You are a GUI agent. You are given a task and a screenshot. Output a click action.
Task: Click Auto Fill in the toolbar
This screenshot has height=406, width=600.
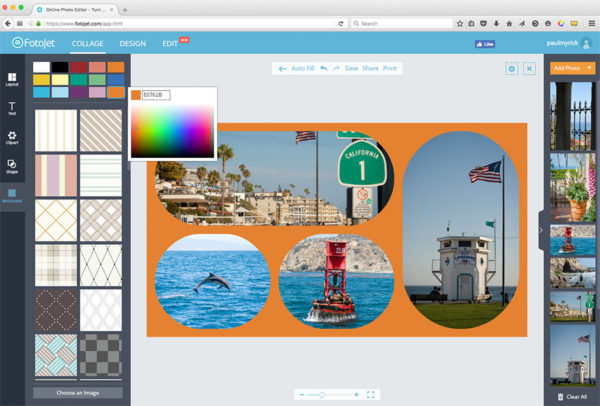(303, 68)
